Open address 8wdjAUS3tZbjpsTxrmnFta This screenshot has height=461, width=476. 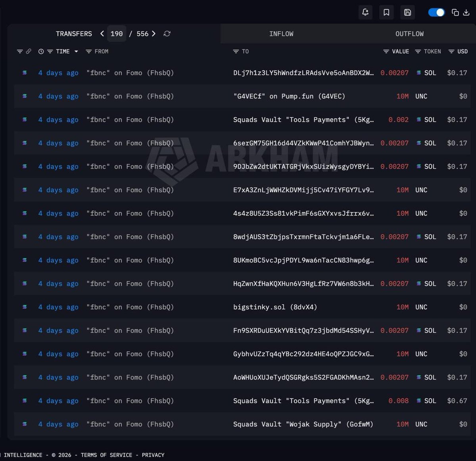(x=303, y=236)
